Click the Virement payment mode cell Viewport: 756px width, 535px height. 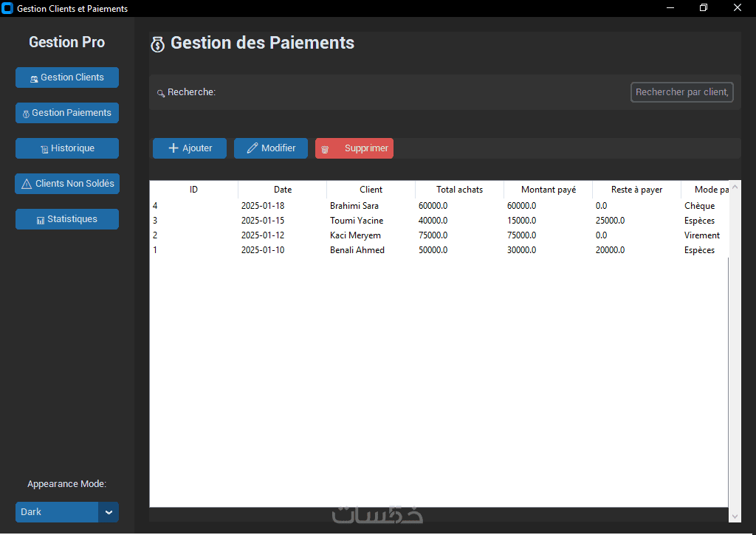tap(702, 235)
